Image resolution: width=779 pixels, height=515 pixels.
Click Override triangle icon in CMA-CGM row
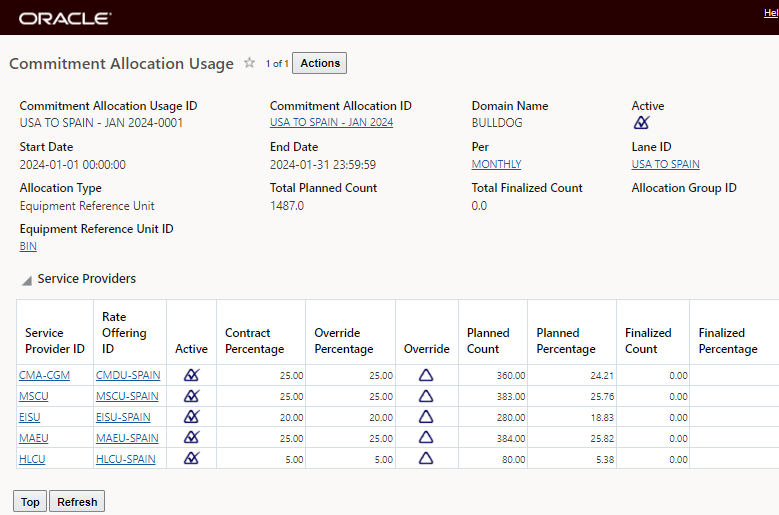(x=426, y=375)
